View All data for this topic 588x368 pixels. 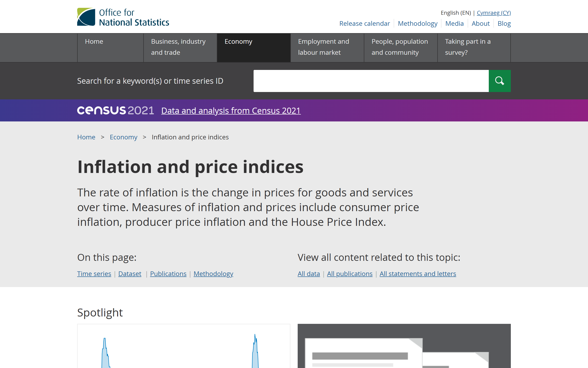click(x=308, y=274)
